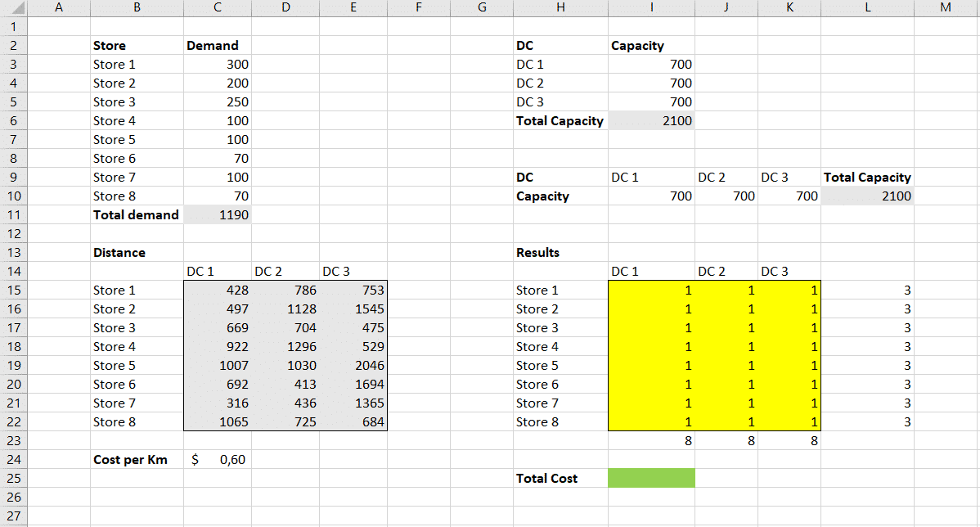Click the Total demand value 1190

[x=218, y=215]
